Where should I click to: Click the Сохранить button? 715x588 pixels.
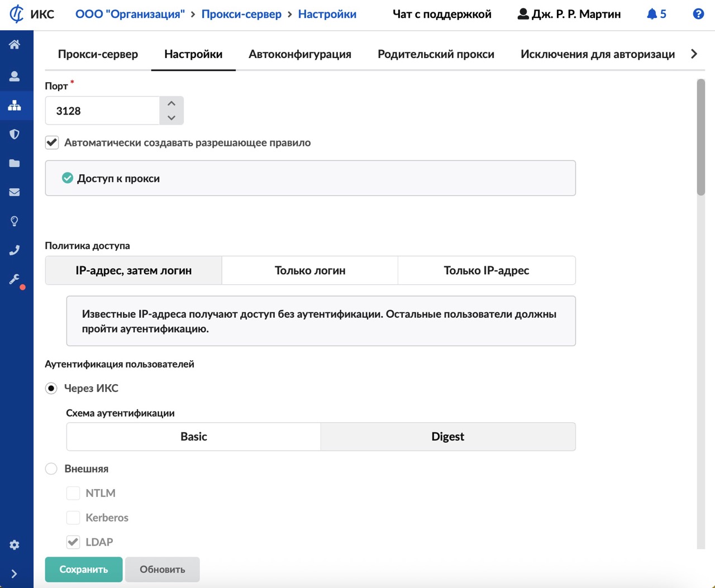pos(84,570)
